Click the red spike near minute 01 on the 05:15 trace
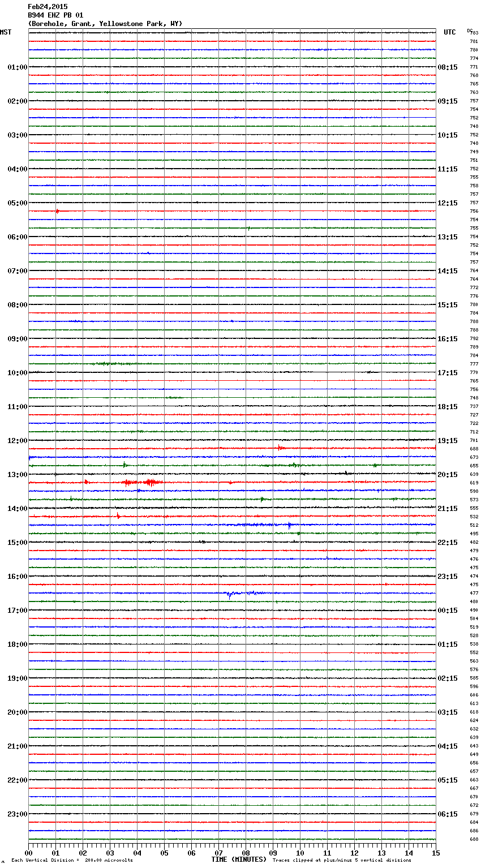 [x=57, y=211]
